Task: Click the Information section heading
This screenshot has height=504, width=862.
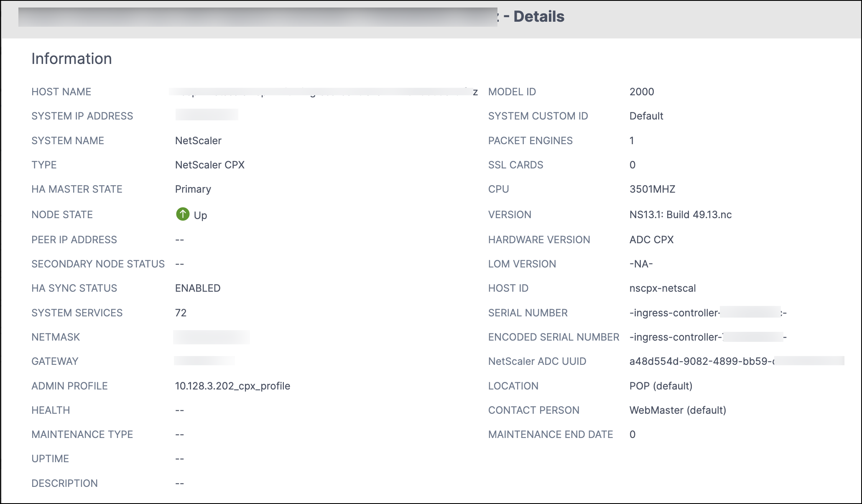Action: [x=72, y=59]
